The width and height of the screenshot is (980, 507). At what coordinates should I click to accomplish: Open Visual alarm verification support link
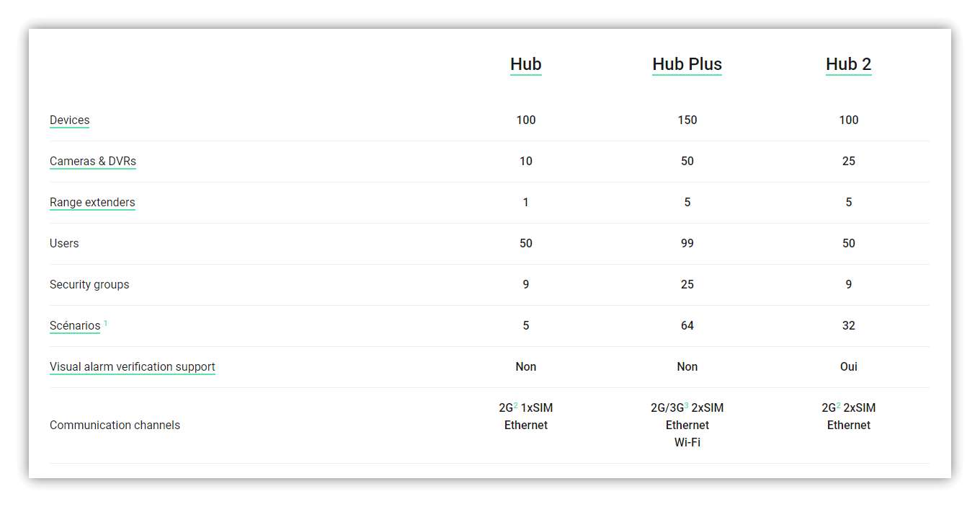[133, 367]
